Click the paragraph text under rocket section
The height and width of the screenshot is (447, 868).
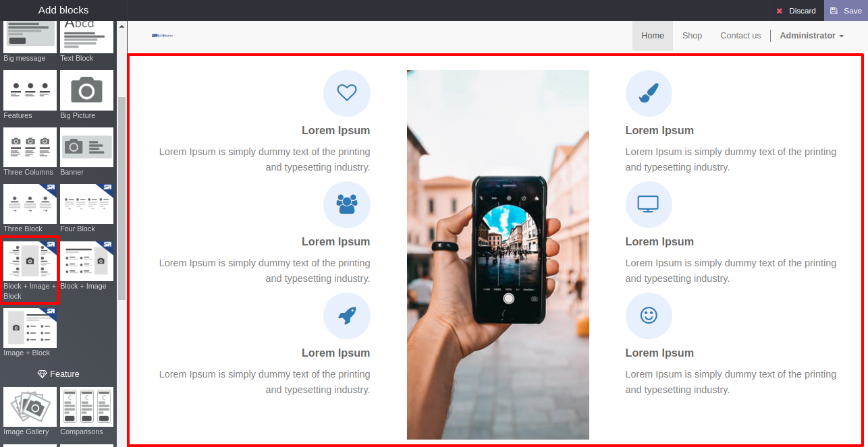click(x=265, y=382)
